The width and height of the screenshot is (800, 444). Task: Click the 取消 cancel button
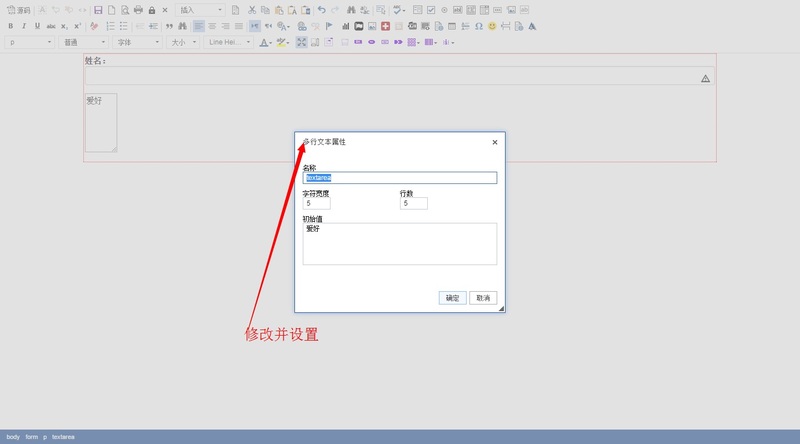click(x=483, y=298)
